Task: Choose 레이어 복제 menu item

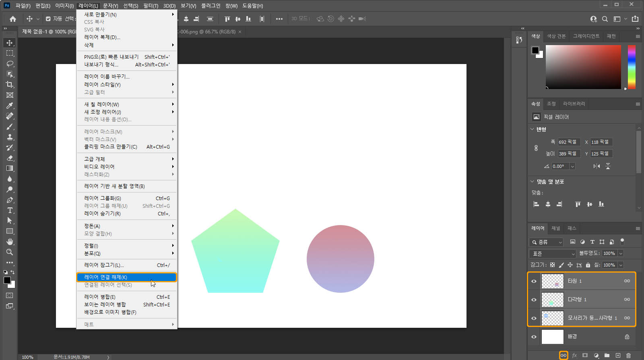Action: click(x=126, y=37)
